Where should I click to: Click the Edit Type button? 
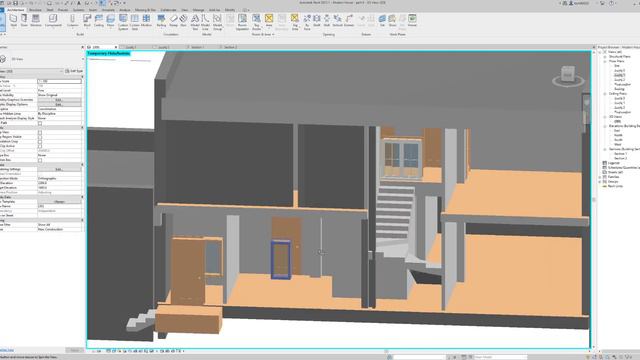coord(74,71)
